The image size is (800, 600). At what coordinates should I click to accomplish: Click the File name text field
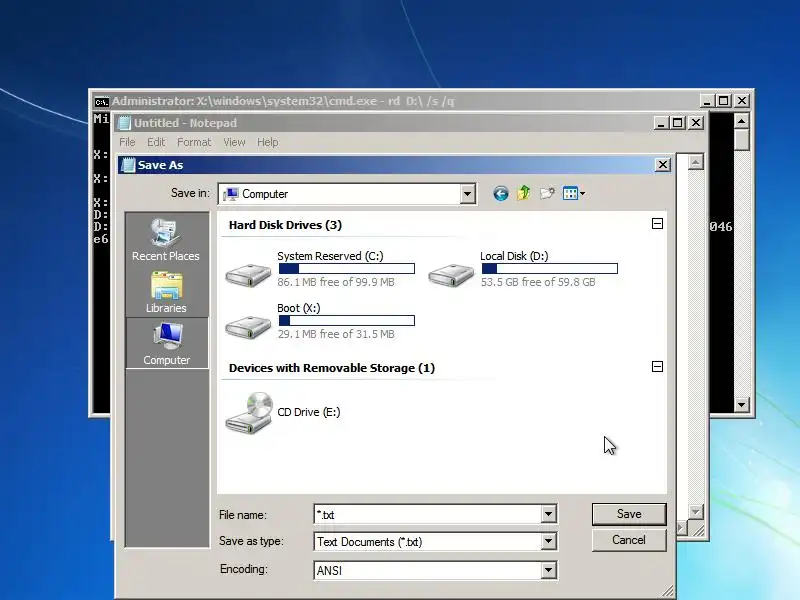pyautogui.click(x=428, y=514)
